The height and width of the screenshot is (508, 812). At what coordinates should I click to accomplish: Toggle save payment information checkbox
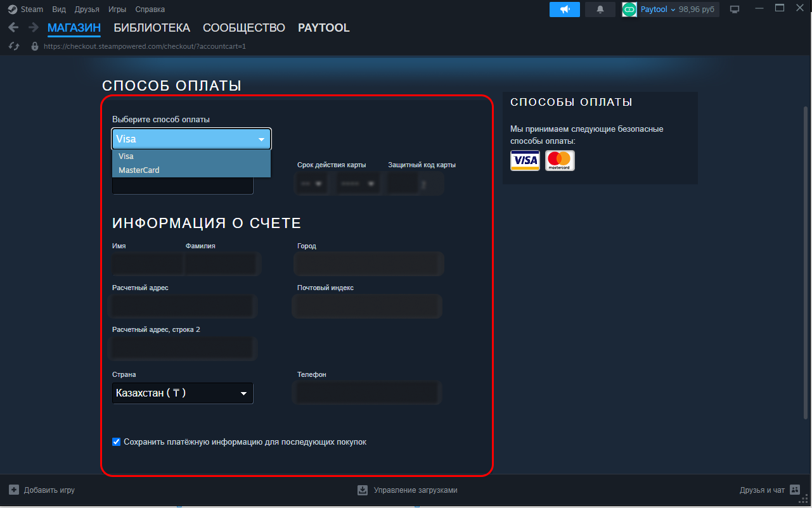coord(116,441)
